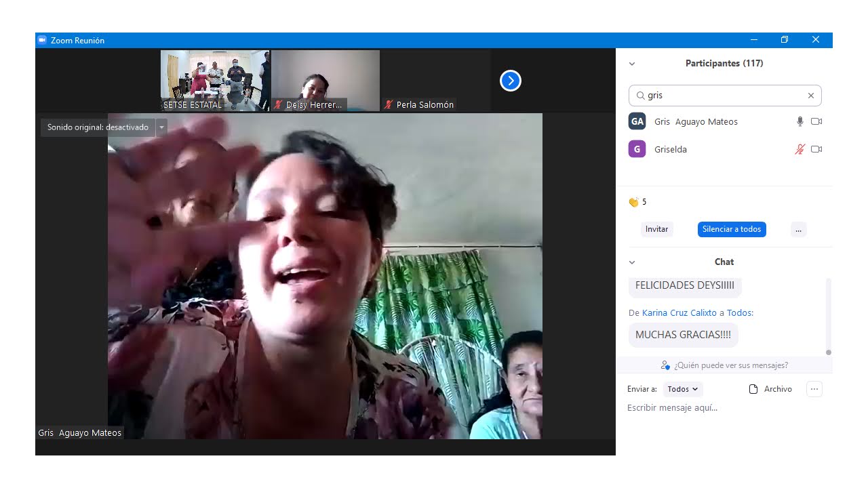Viewport: 868px width, 488px height.
Task: Click the GA avatar of Gris Aguayo Mateos
Action: [637, 121]
